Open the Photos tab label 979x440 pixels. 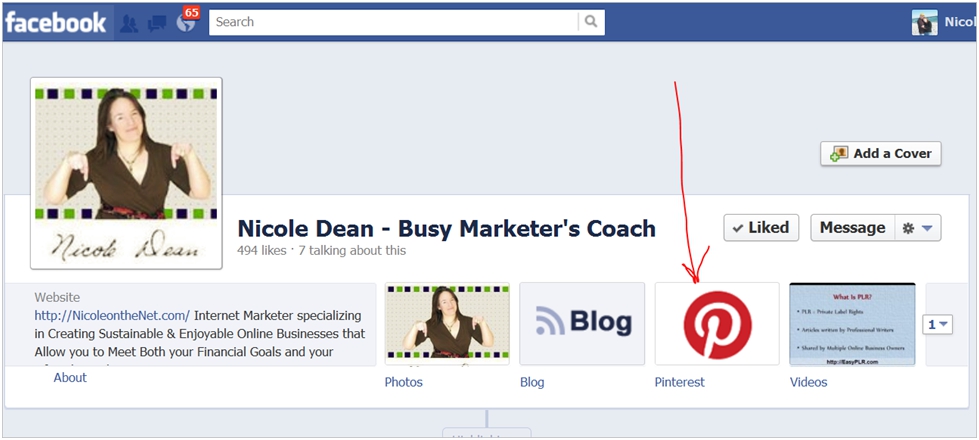pos(403,382)
